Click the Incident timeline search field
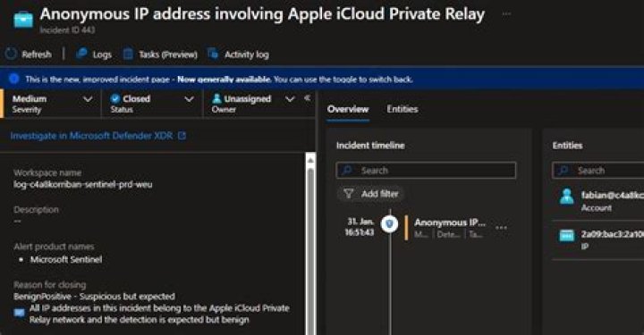Screen dimensions: 644x335 pos(426,170)
